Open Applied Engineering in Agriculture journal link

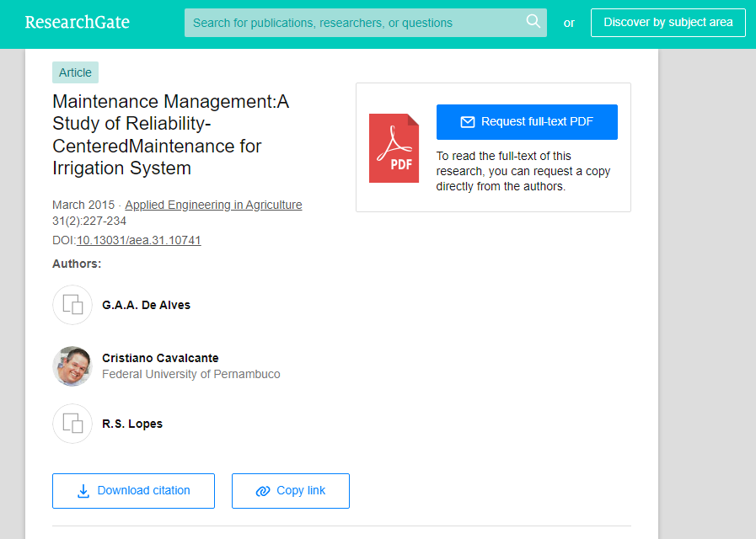coord(213,205)
